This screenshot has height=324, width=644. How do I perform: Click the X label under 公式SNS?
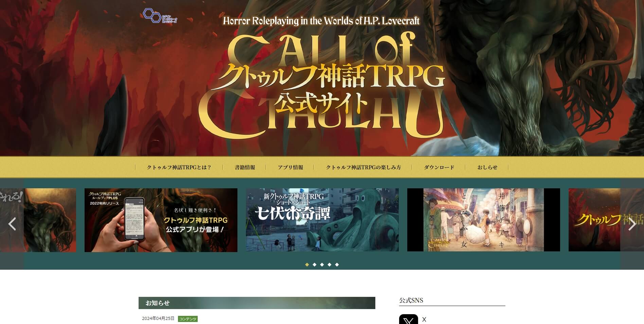click(424, 319)
